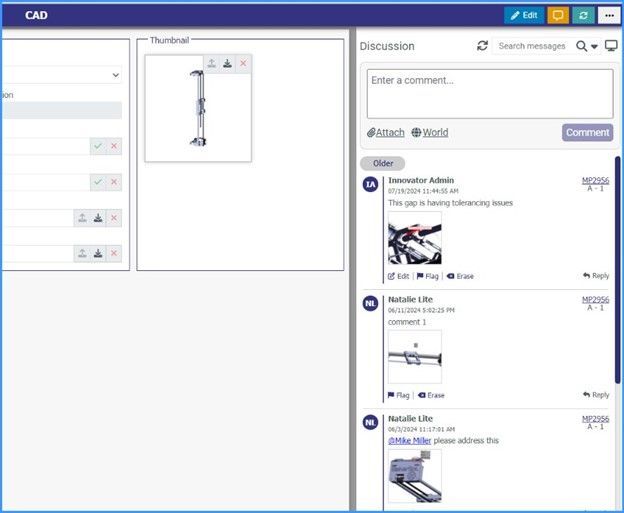
Task: Click the blue Edit button in header
Action: pos(524,15)
